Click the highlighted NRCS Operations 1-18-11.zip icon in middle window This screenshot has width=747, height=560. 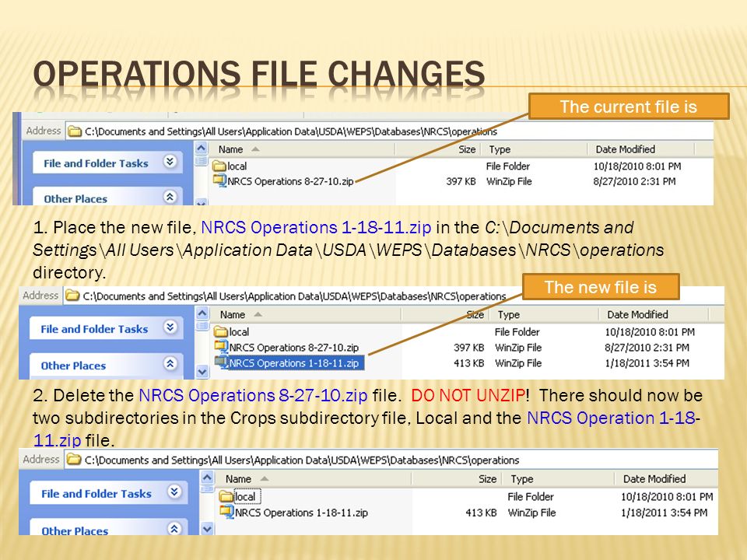(221, 363)
